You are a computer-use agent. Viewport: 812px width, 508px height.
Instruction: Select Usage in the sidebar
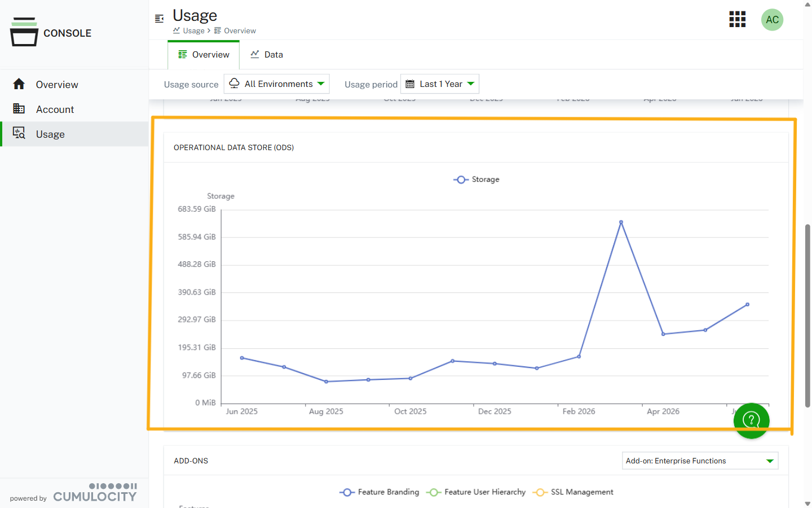click(74, 134)
